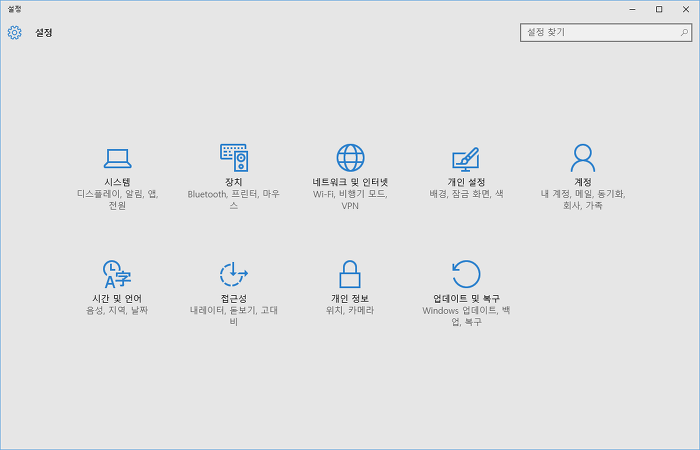The height and width of the screenshot is (450, 700).
Task: Click the 배경, 잠금 화면, 색 description
Action: coord(466,194)
